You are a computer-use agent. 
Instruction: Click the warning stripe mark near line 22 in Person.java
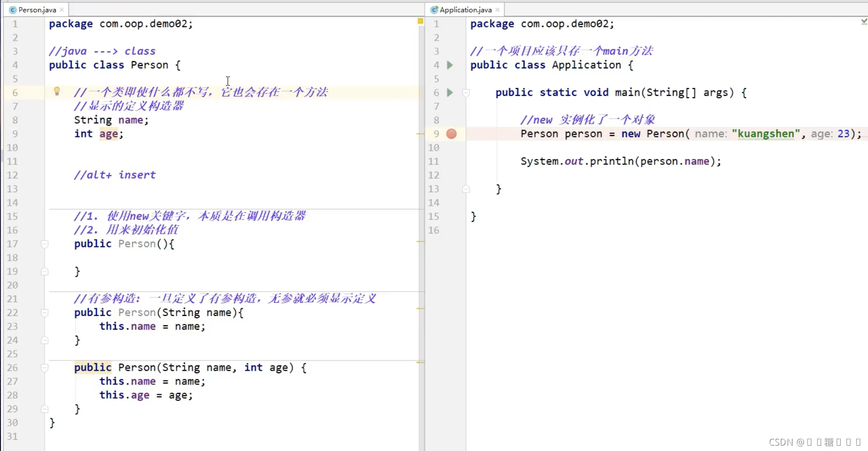(x=420, y=309)
